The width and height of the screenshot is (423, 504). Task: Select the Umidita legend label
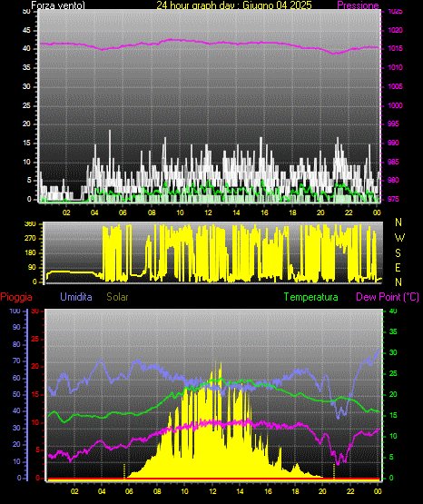[76, 297]
